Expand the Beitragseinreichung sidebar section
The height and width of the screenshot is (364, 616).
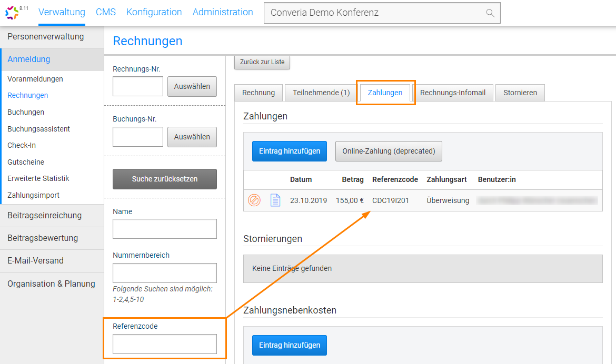44,215
